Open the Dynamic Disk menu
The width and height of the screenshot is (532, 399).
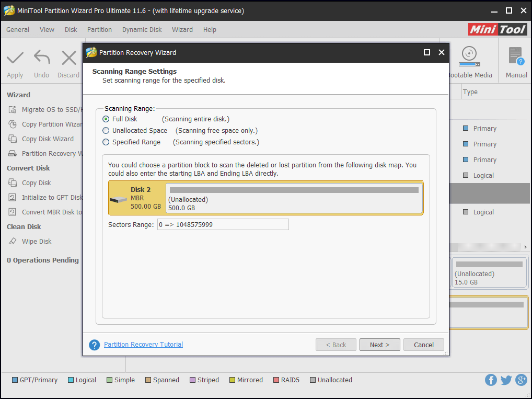[142, 29]
